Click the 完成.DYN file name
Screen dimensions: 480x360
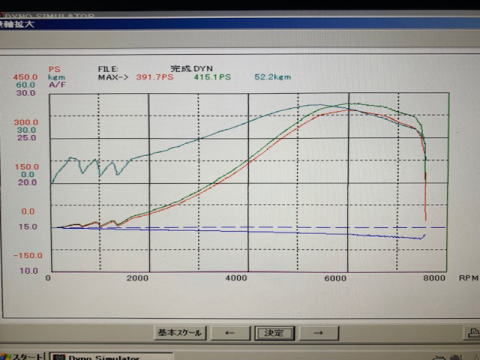(192, 69)
